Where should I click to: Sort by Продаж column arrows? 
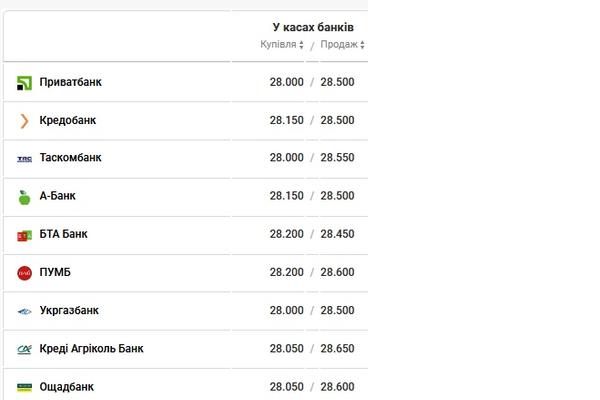click(x=362, y=45)
